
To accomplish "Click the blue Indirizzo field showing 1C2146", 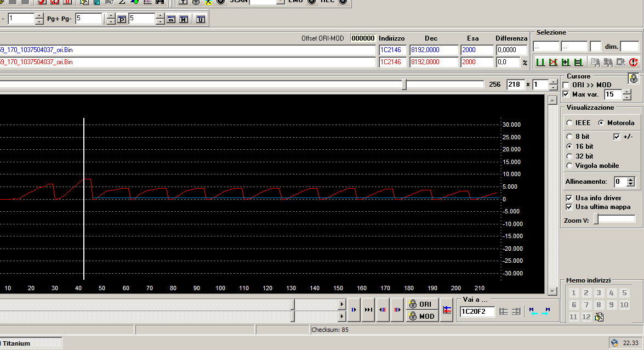I will coord(392,50).
